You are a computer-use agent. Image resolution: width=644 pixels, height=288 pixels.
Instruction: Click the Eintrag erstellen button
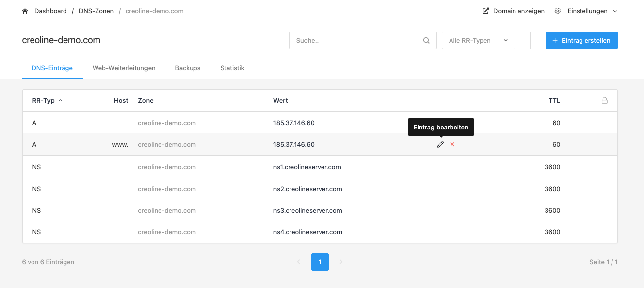click(581, 40)
